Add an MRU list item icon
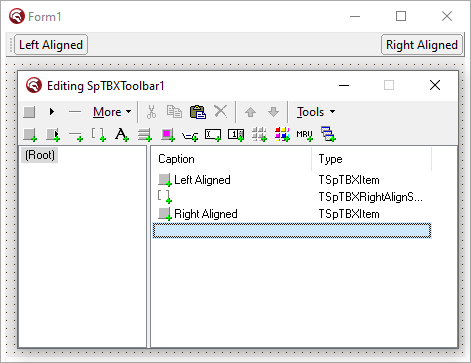Viewport: 471px width, 363px height. (305, 135)
